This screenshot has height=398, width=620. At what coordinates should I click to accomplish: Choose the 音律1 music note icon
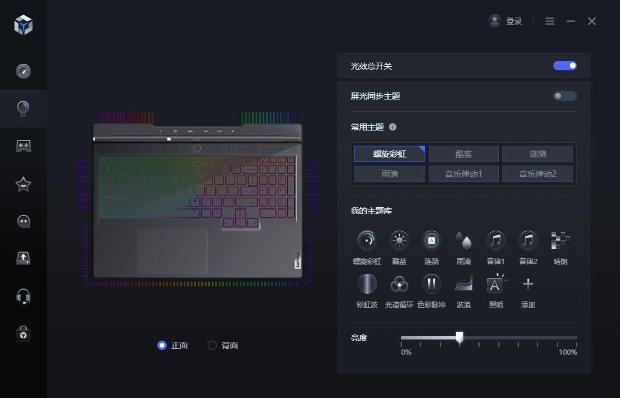pyautogui.click(x=495, y=240)
